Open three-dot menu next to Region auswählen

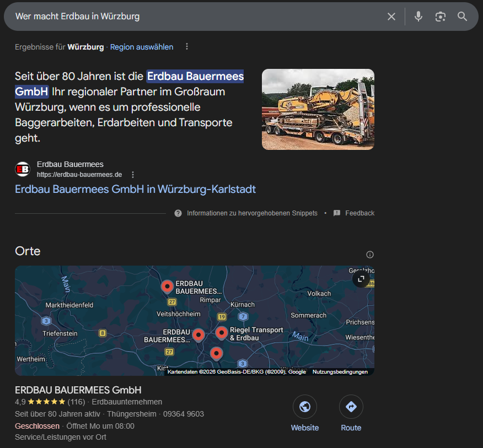(x=187, y=47)
